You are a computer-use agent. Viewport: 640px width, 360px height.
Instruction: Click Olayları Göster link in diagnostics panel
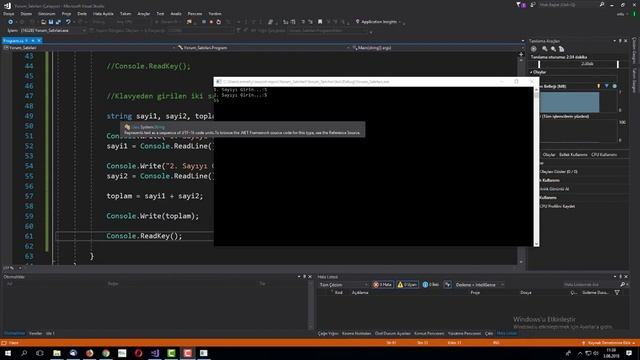point(559,171)
